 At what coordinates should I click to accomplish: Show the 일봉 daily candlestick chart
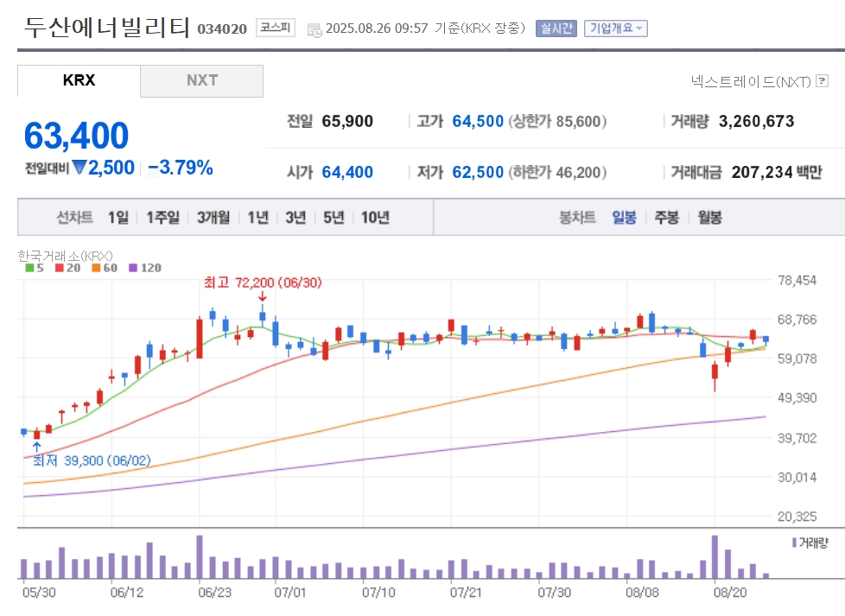coord(624,217)
